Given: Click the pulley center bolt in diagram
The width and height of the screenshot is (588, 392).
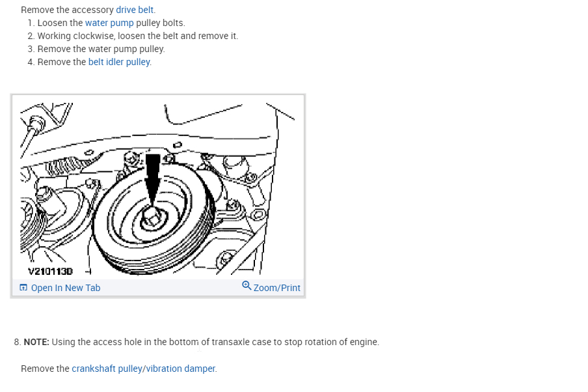Looking at the screenshot, I should (x=153, y=217).
